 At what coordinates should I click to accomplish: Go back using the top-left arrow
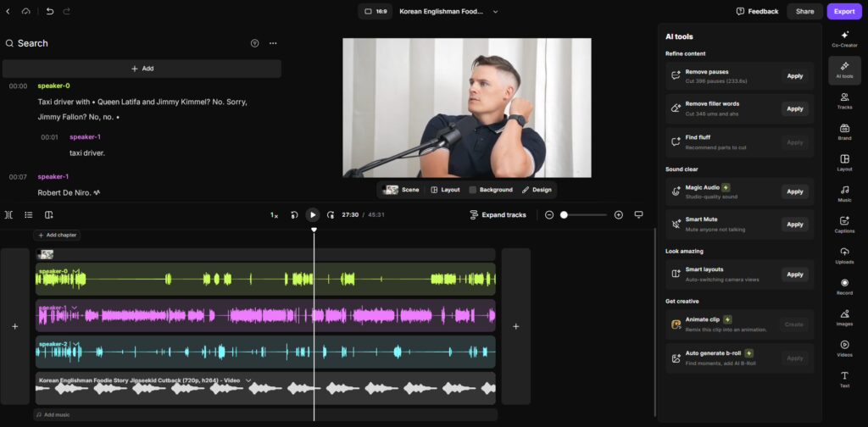[8, 11]
